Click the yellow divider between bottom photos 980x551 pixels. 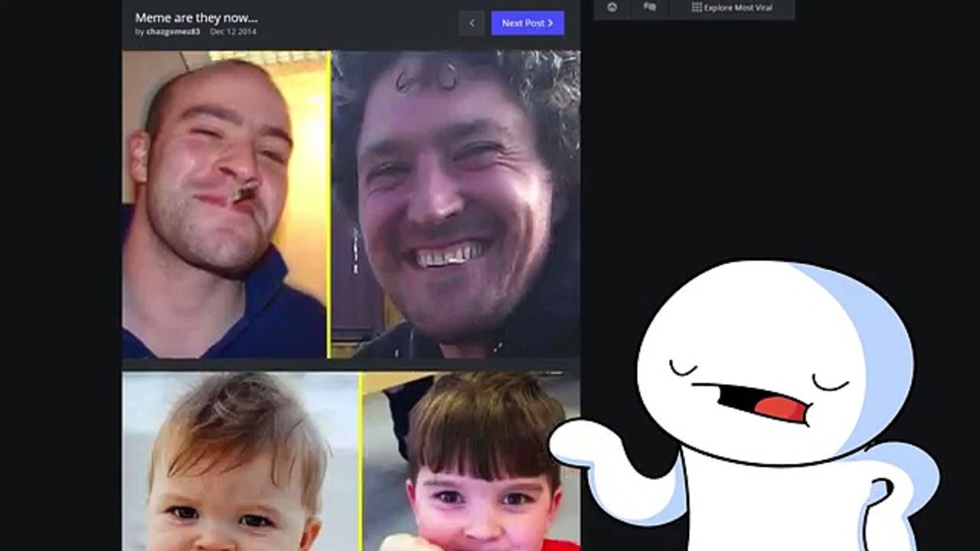[x=361, y=461]
